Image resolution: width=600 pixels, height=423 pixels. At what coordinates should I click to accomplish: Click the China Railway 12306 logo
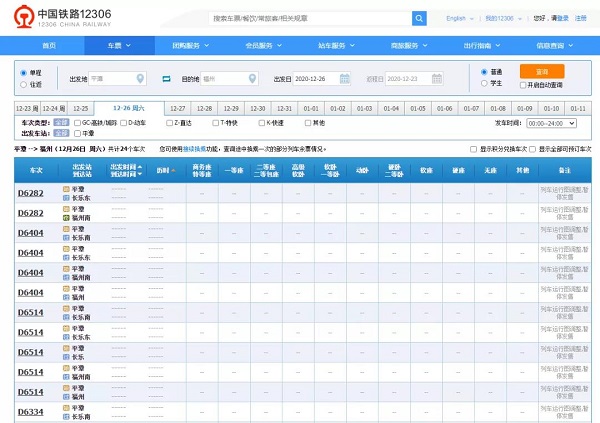[62, 19]
